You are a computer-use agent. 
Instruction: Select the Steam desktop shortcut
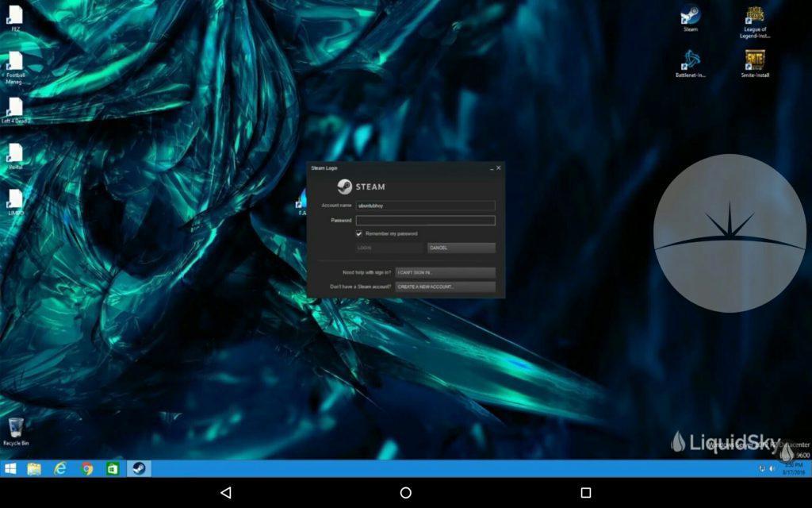click(691, 19)
